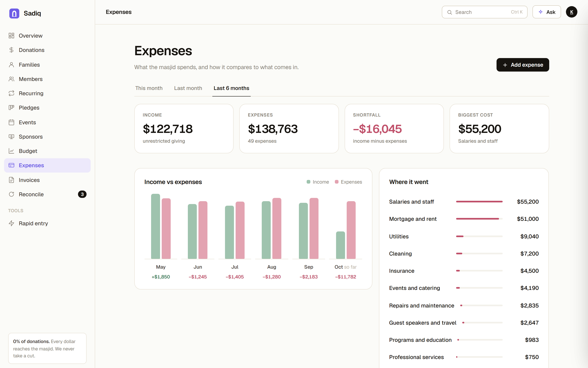Click the Oct expenses bar in chart

(x=351, y=230)
